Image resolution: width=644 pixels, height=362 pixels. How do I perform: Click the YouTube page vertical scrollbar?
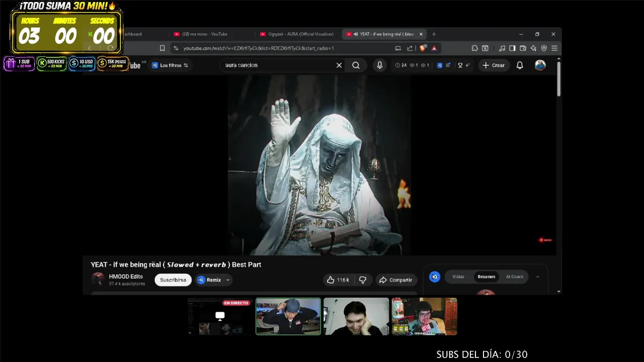559,78
